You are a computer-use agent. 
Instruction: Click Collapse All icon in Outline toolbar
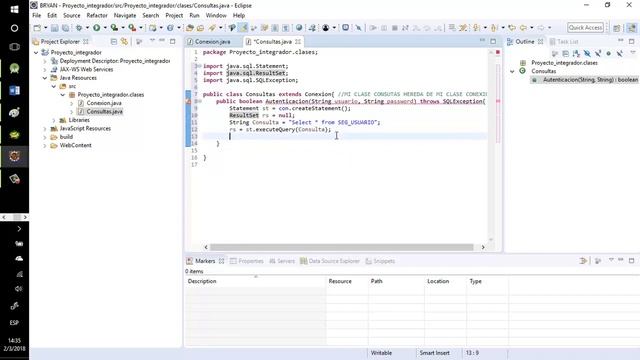pos(565,53)
